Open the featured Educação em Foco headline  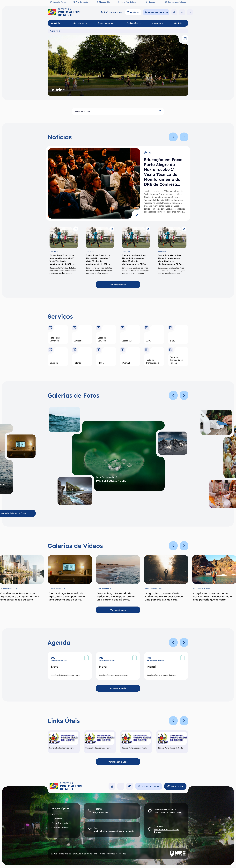[163, 172]
